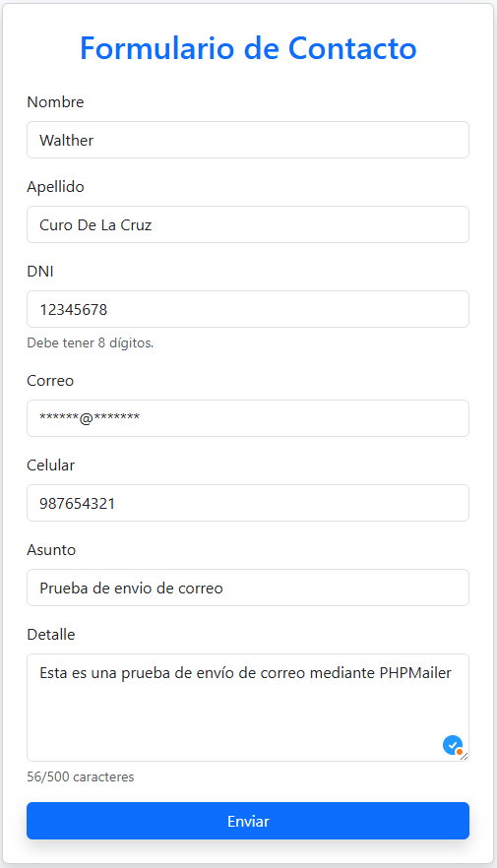The width and height of the screenshot is (497, 868).
Task: Click the Nombre label
Action: 55,102
